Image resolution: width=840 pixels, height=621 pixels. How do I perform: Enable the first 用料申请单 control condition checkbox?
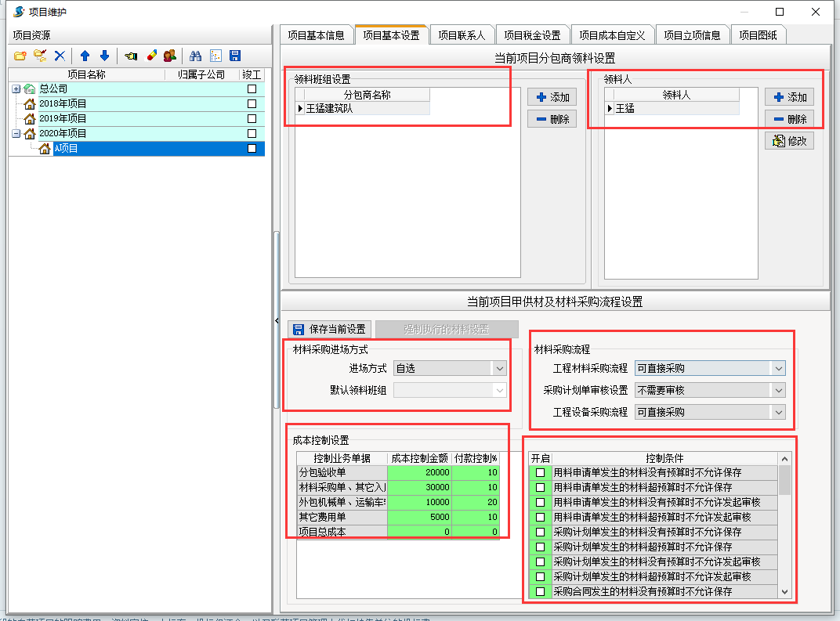540,473
